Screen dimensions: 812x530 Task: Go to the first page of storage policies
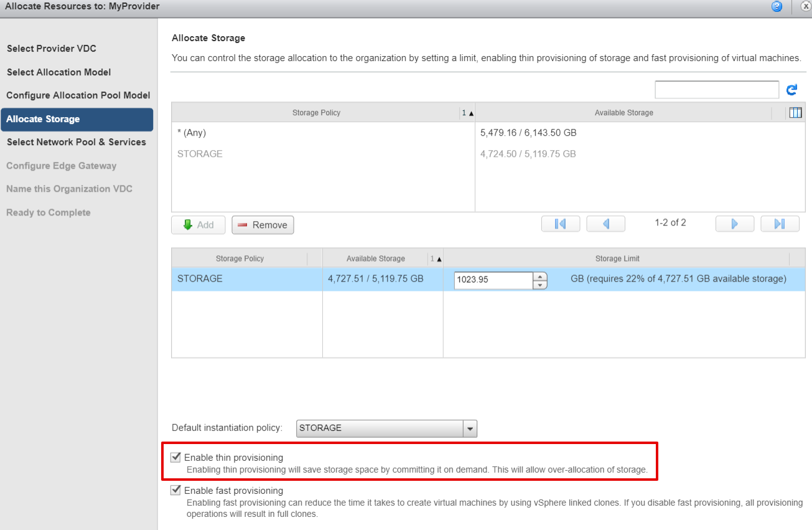pos(560,224)
